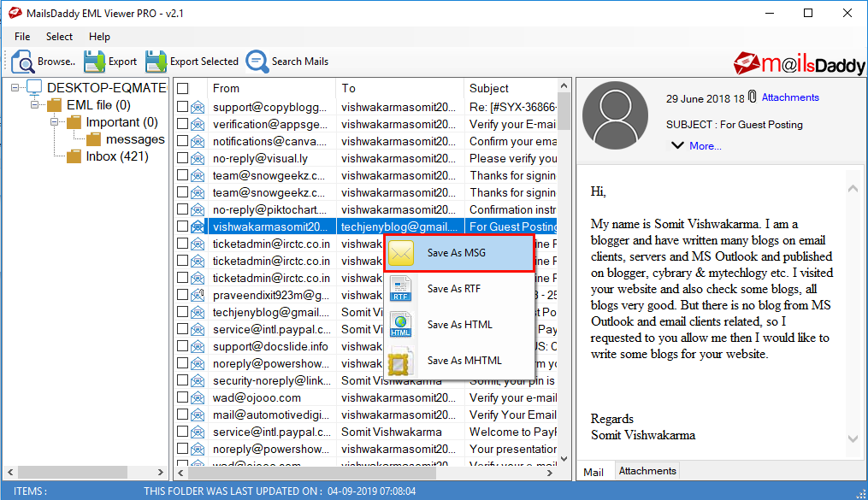The width and height of the screenshot is (868, 500).
Task: Check the support@copyblogg email checkbox
Action: point(183,107)
